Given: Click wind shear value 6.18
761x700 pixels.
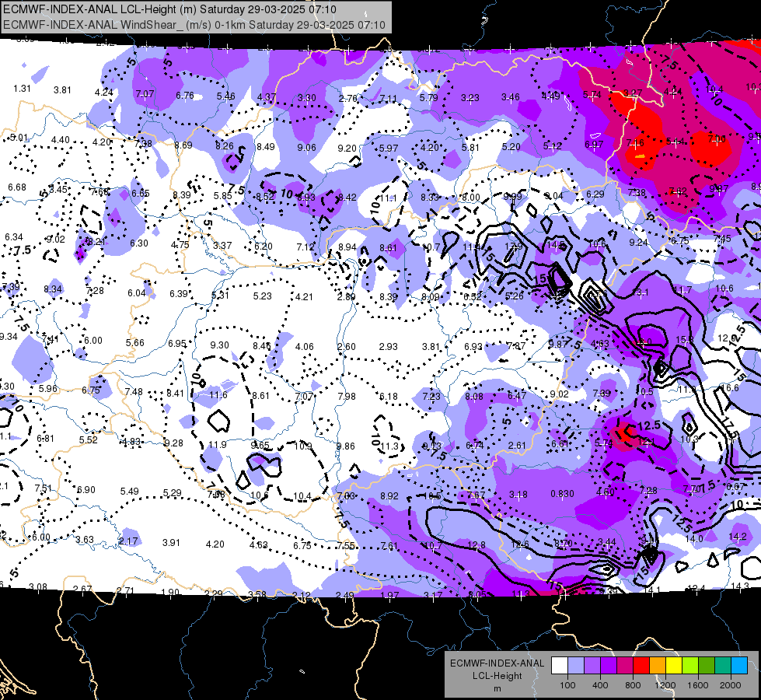Looking at the screenshot, I should click(x=388, y=397).
